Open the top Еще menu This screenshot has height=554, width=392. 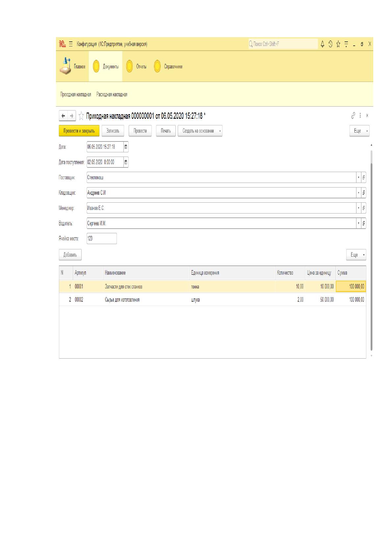[x=359, y=131]
